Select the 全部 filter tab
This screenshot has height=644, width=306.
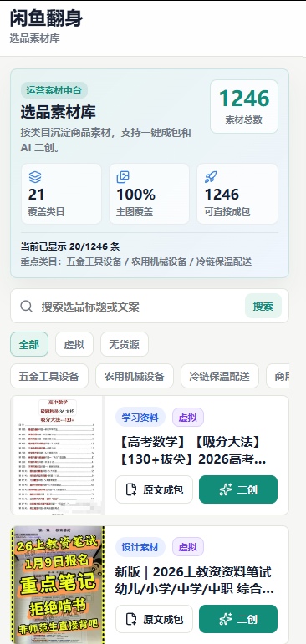(x=29, y=344)
